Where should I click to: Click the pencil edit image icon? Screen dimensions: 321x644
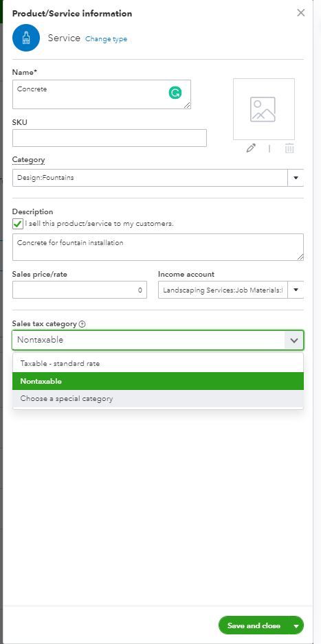click(251, 148)
